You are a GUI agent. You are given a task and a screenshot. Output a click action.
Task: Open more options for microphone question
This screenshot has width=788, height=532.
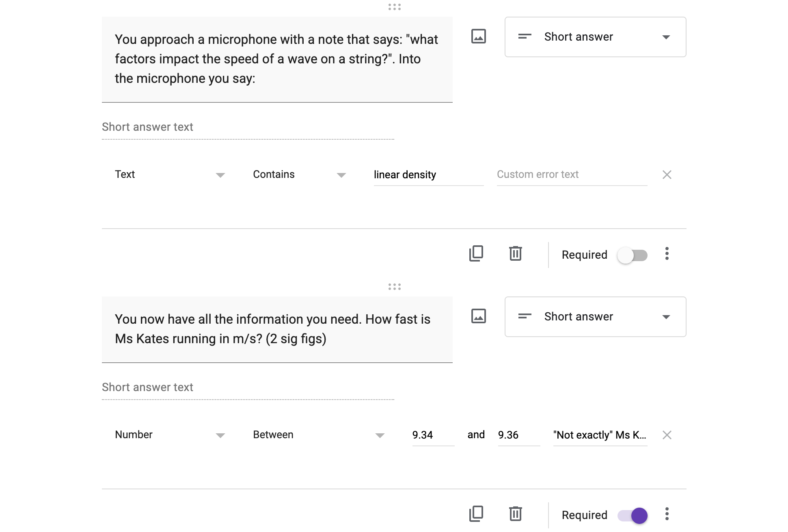[x=667, y=254]
